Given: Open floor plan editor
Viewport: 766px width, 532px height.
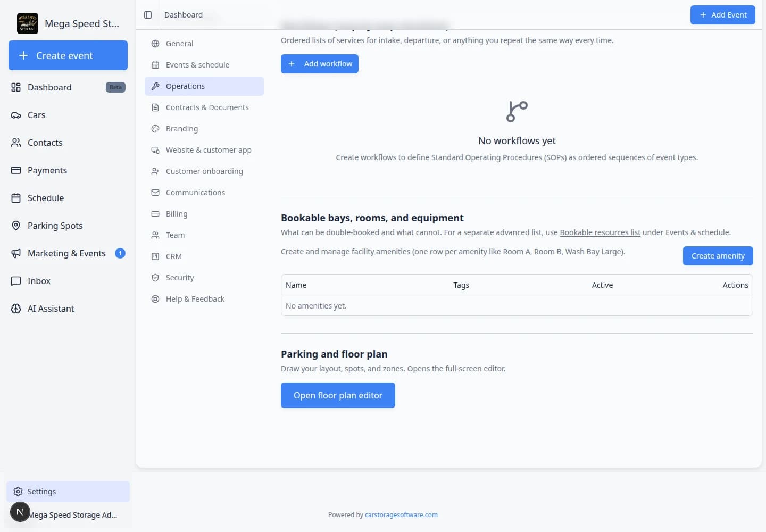Looking at the screenshot, I should tap(338, 395).
